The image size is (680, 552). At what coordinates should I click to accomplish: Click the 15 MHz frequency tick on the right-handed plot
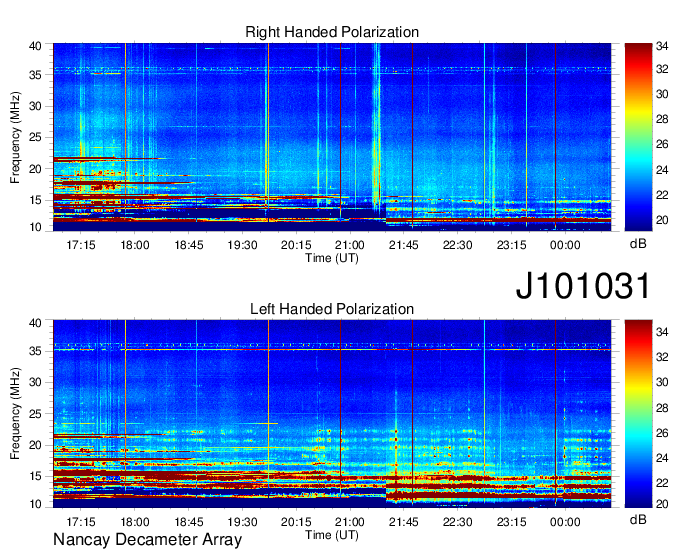pos(35,200)
